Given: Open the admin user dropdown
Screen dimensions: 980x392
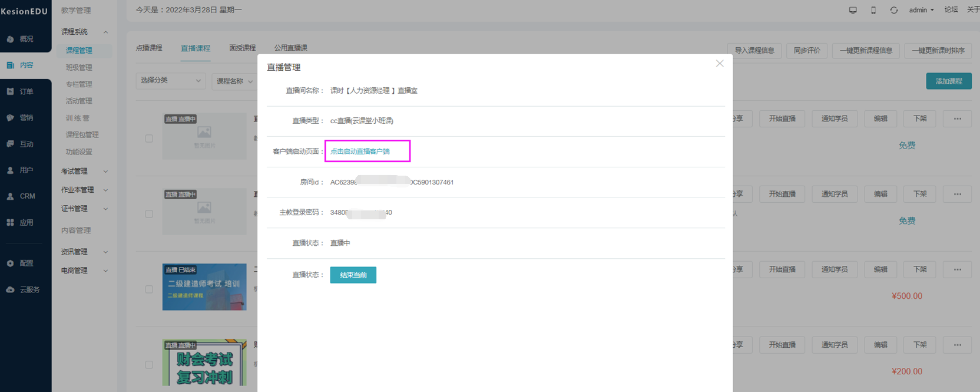Looking at the screenshot, I should tap(921, 10).
